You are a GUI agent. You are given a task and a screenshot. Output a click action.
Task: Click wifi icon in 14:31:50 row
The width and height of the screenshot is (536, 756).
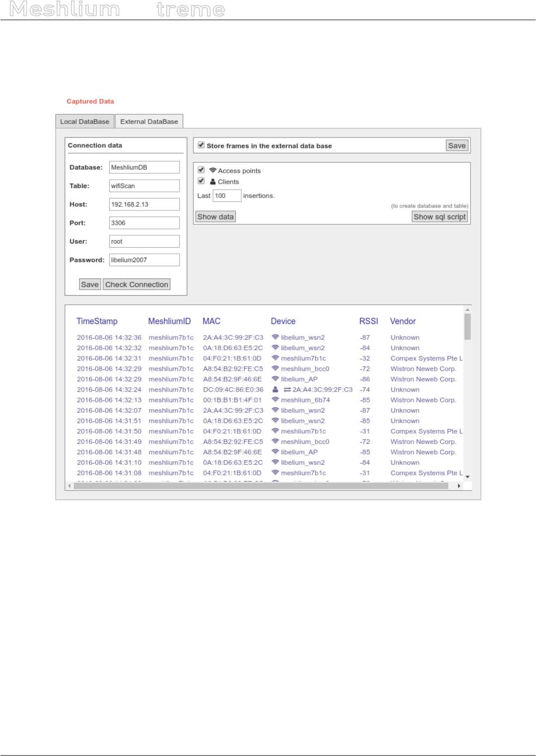[275, 431]
